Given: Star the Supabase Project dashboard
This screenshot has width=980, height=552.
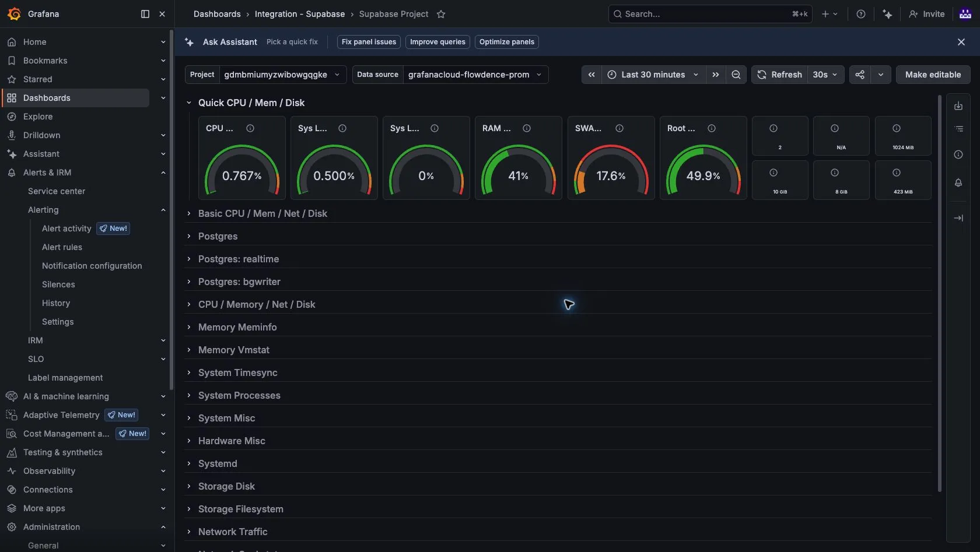Looking at the screenshot, I should coord(441,14).
